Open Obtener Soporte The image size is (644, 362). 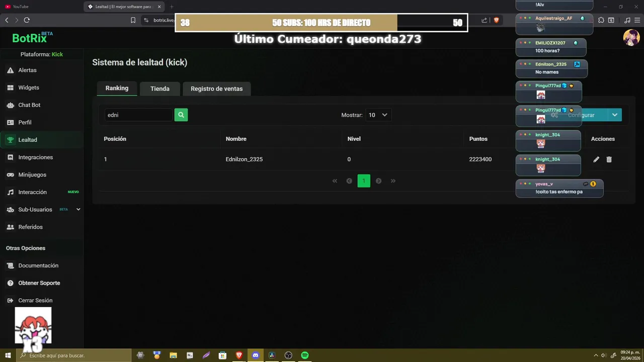click(39, 283)
